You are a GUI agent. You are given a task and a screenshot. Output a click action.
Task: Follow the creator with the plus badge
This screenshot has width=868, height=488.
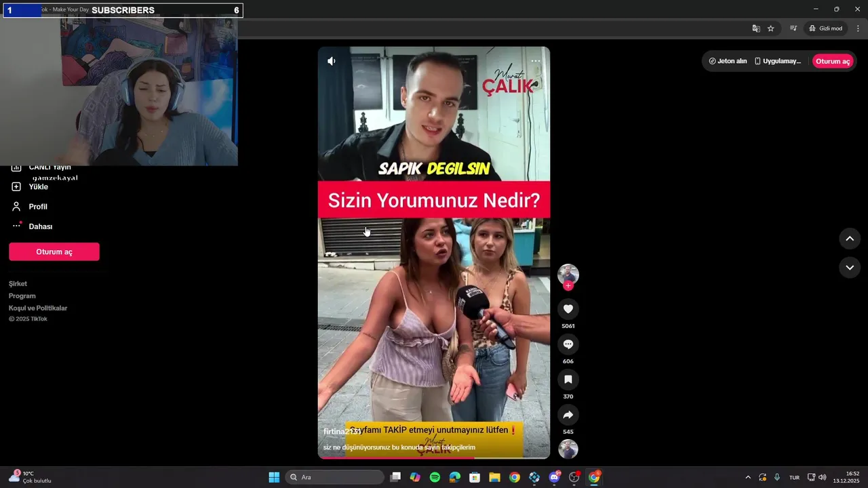[x=568, y=286]
